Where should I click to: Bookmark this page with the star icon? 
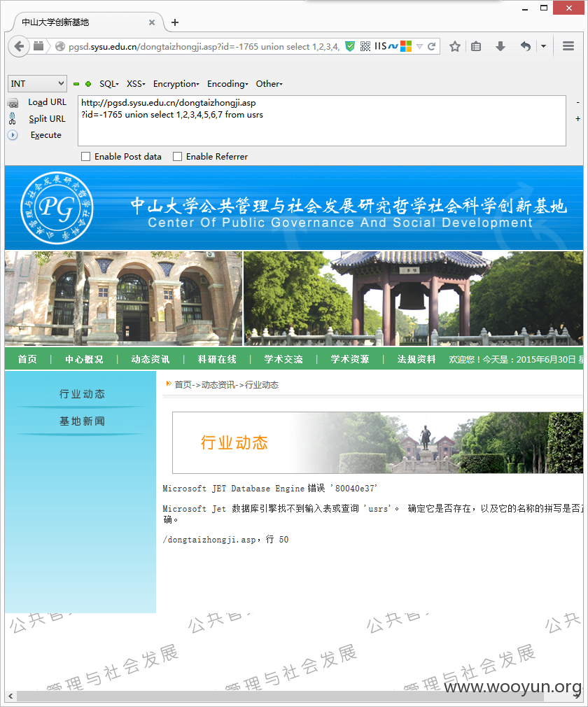point(455,46)
